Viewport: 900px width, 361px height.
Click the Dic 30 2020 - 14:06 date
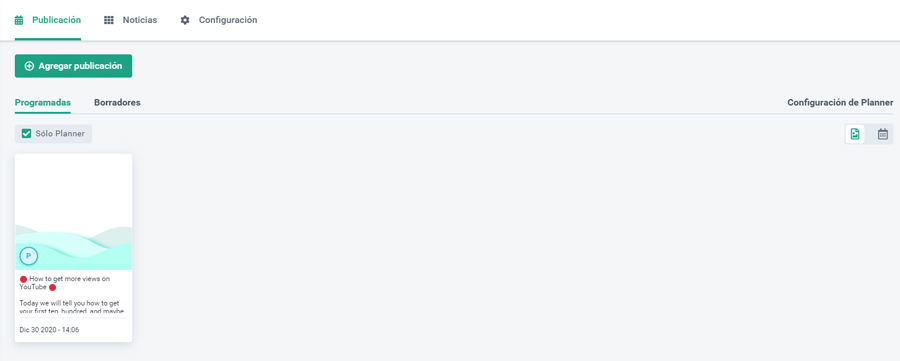point(49,330)
